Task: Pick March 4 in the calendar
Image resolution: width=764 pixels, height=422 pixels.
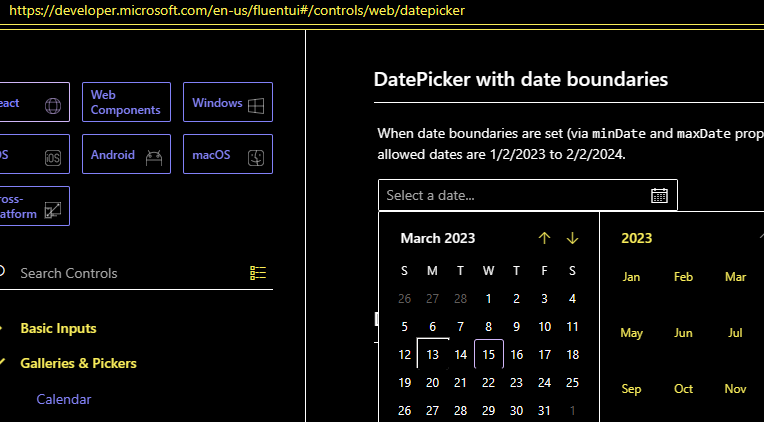Action: pyautogui.click(x=573, y=299)
